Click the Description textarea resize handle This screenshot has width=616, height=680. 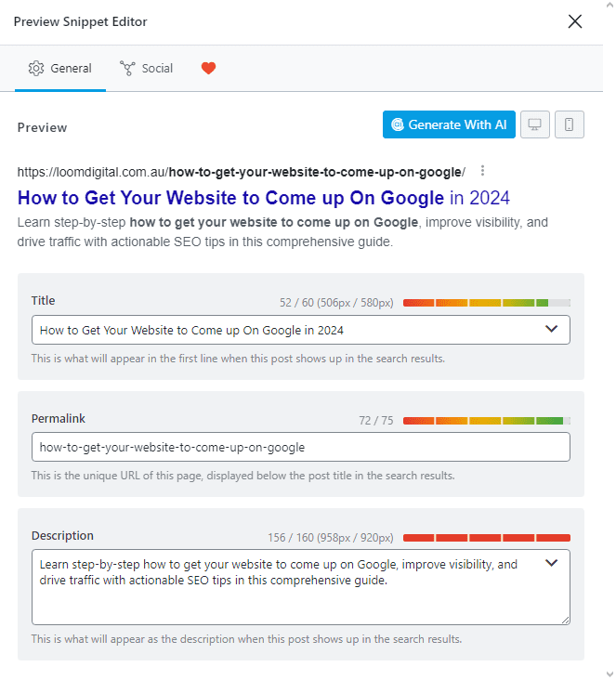point(565,621)
